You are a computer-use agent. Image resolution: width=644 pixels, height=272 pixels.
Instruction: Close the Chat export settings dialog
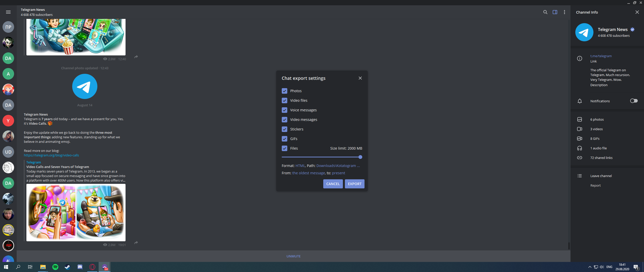click(360, 78)
